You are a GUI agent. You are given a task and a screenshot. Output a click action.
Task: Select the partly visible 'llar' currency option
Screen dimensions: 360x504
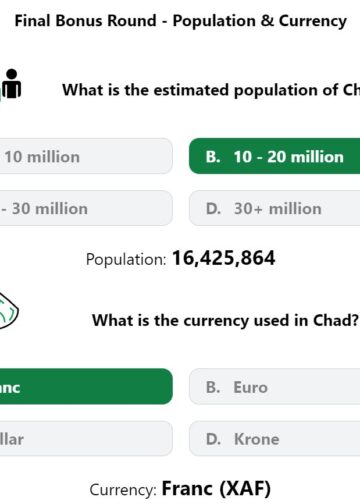tap(86, 439)
